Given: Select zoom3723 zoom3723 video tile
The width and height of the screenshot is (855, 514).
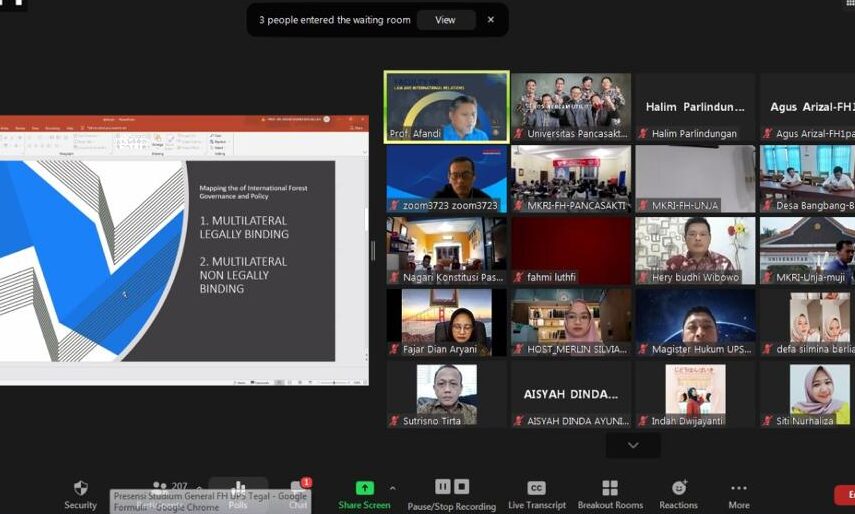Looking at the screenshot, I should [x=447, y=179].
